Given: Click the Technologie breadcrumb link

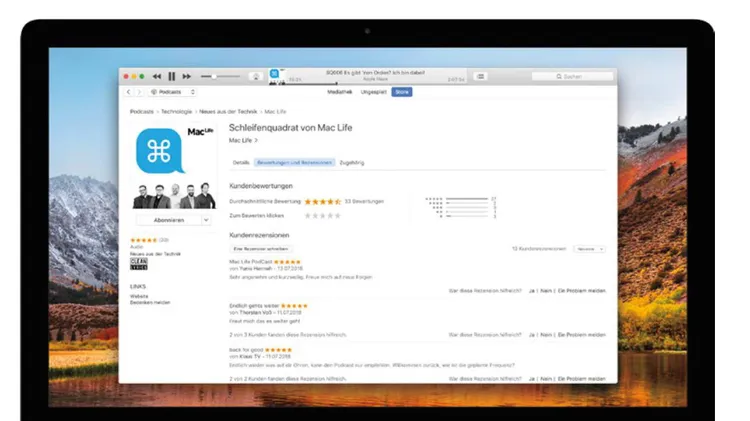Looking at the screenshot, I should (176, 111).
